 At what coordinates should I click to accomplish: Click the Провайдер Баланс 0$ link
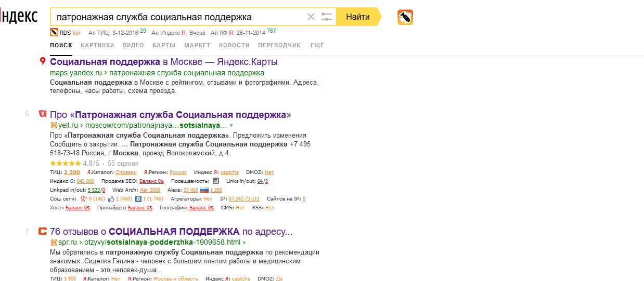pos(140,207)
